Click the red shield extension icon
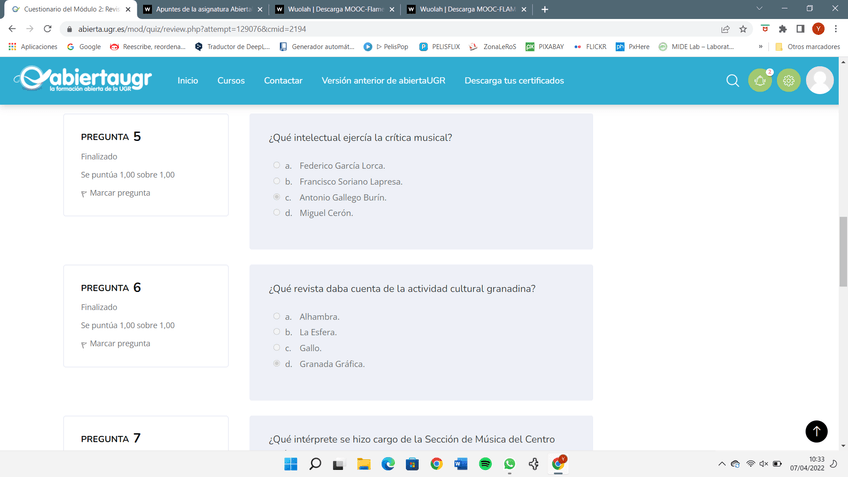 coord(765,29)
